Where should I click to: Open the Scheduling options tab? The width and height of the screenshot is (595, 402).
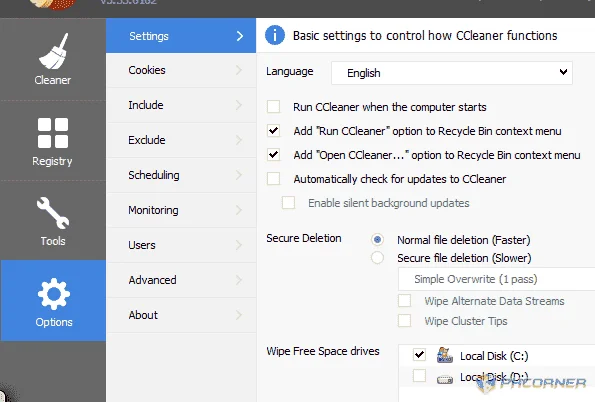pos(181,175)
